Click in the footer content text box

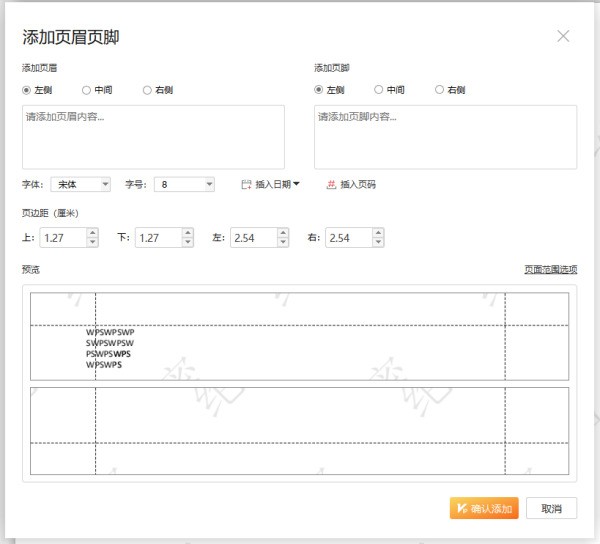click(445, 137)
